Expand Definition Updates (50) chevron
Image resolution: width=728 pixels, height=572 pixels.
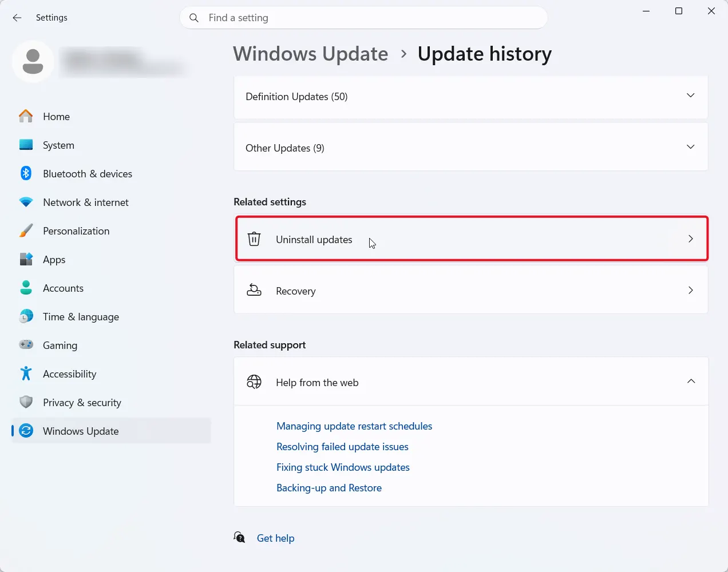pos(691,96)
